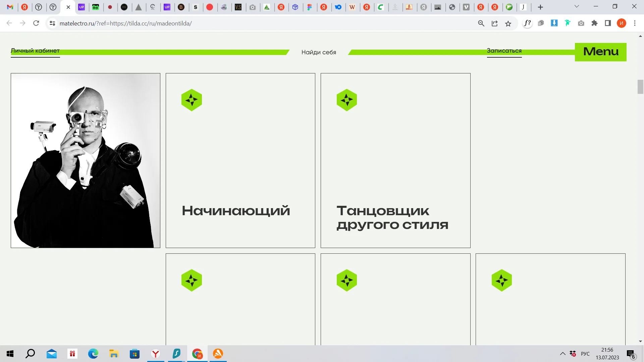Click the page vertical scrollbar thumb
Viewport: 644px width, 362px height.
point(640,87)
